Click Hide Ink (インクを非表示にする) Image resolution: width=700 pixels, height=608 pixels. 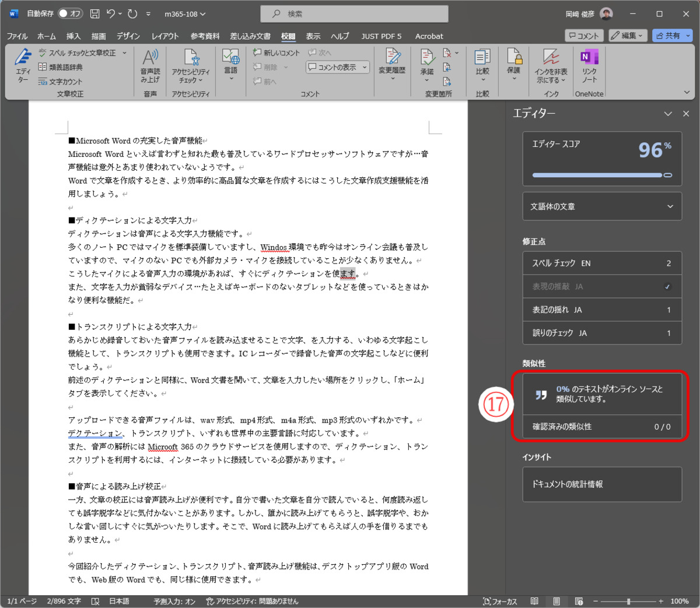551,66
